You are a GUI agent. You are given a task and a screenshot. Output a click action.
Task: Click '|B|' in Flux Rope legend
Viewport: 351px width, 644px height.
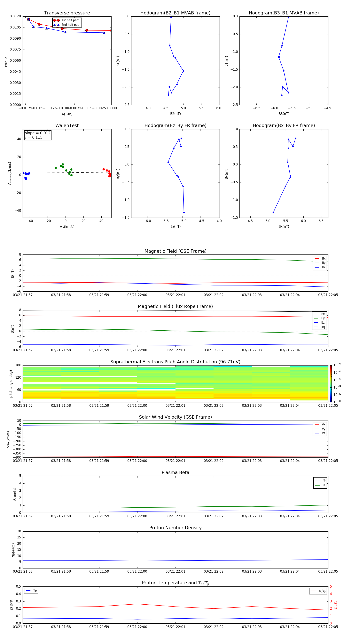(x=320, y=327)
